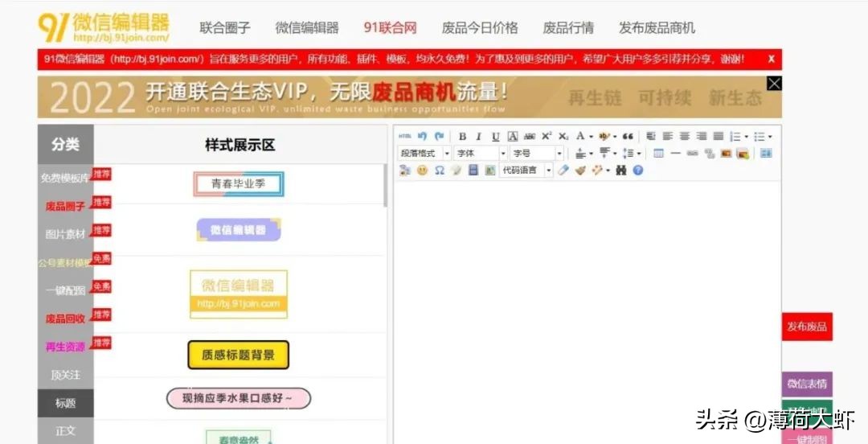Open the multiple image upload tool

(743, 153)
